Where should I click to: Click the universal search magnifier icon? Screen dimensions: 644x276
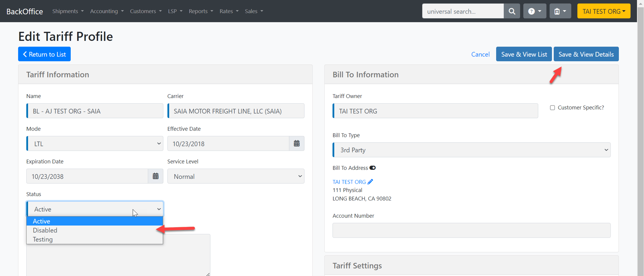coord(512,11)
